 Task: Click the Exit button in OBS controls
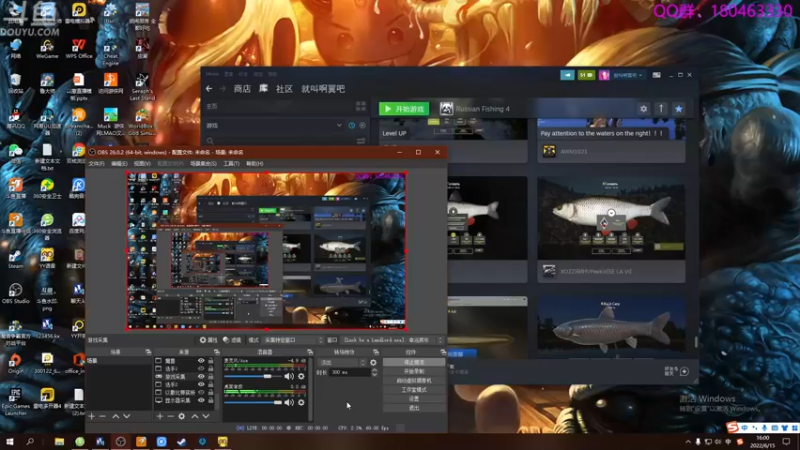[x=414, y=408]
